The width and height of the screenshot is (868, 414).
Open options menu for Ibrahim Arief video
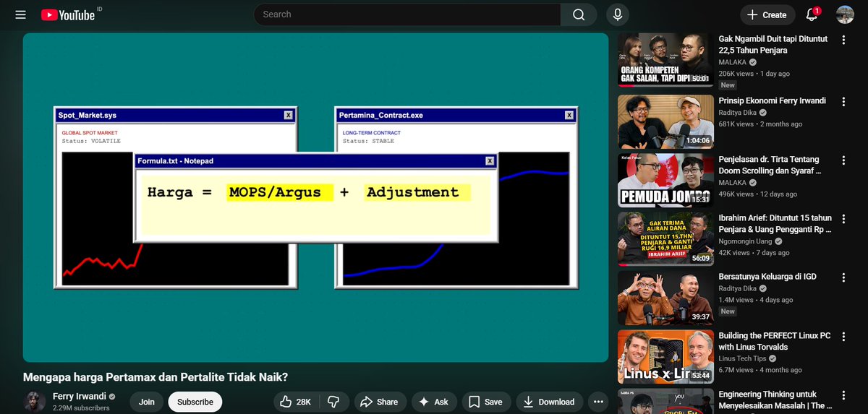tap(843, 219)
